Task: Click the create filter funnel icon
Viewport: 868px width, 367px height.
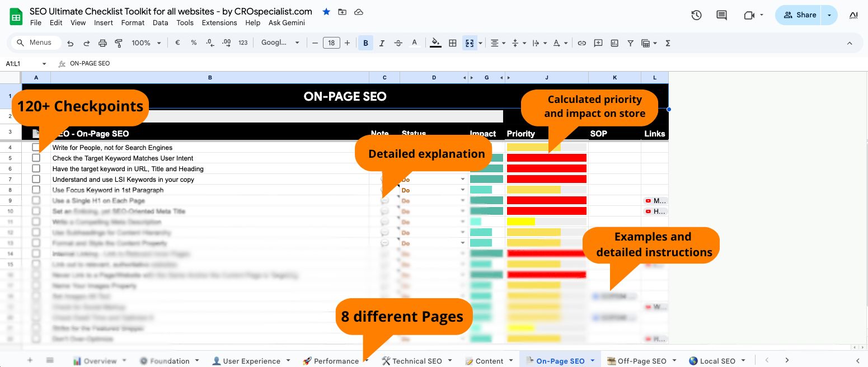Action: tap(631, 43)
